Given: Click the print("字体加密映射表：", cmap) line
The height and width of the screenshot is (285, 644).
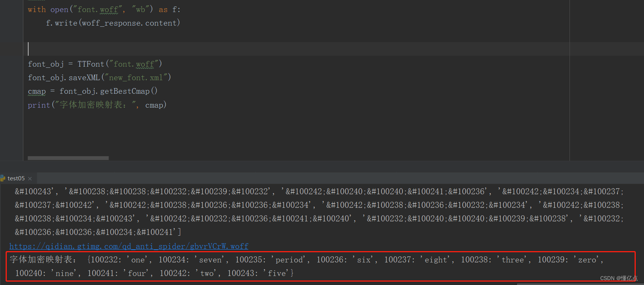Looking at the screenshot, I should 97,105.
